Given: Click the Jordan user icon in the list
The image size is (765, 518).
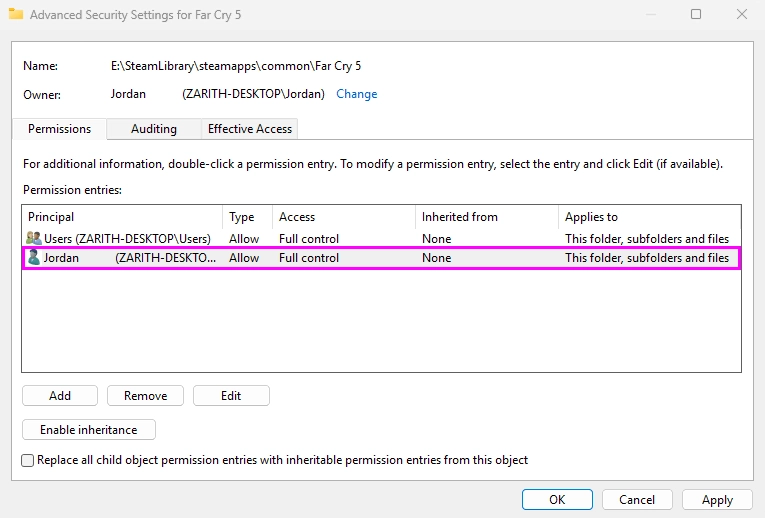Looking at the screenshot, I should (x=34, y=257).
